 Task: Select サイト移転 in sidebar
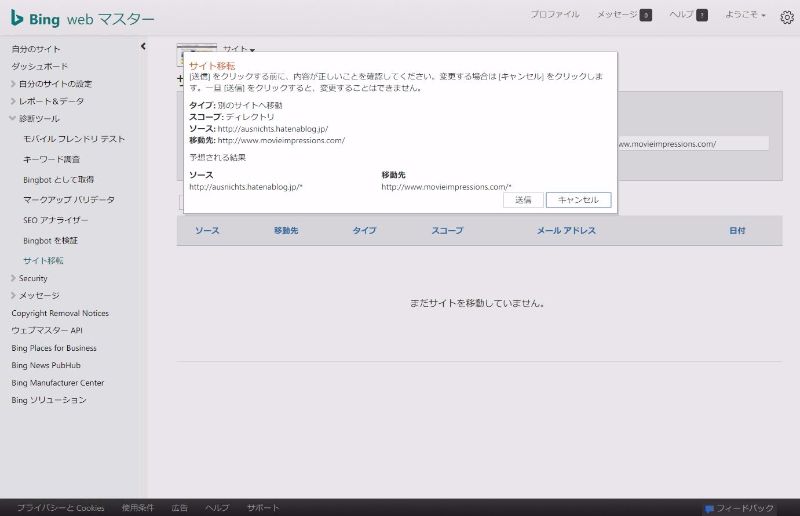click(x=43, y=260)
